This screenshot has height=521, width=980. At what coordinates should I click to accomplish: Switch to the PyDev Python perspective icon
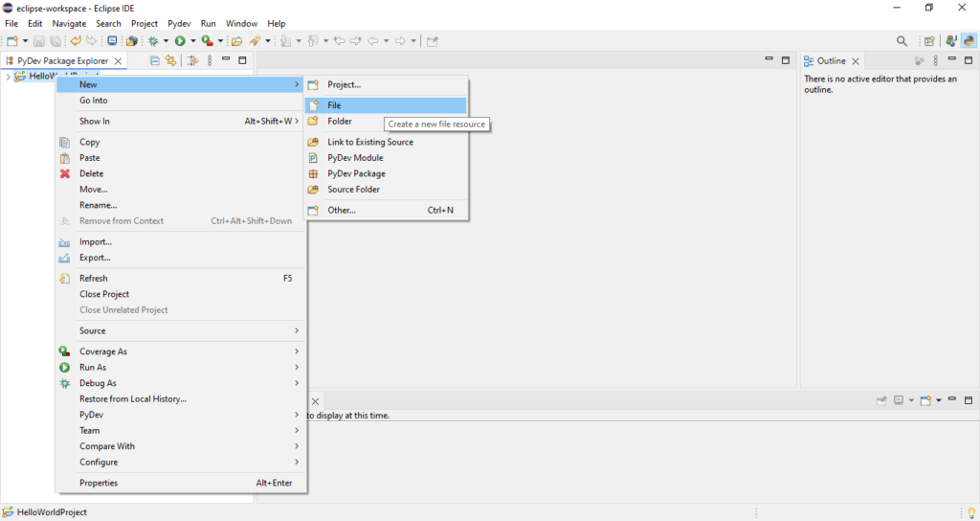pyautogui.click(x=969, y=41)
